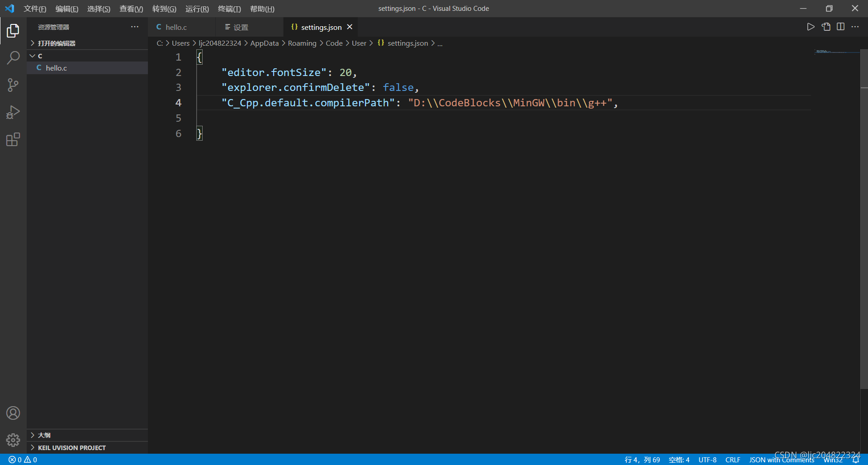The image size is (868, 465).
Task: Click the number 20 on line 2
Action: click(x=346, y=72)
